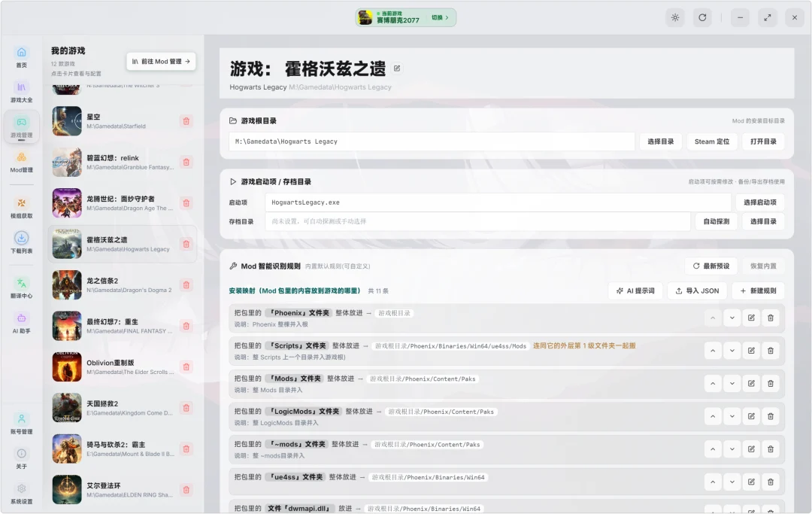Viewport: 812px width, 514px height.
Task: Click the refresh icon in the title bar
Action: pos(702,17)
